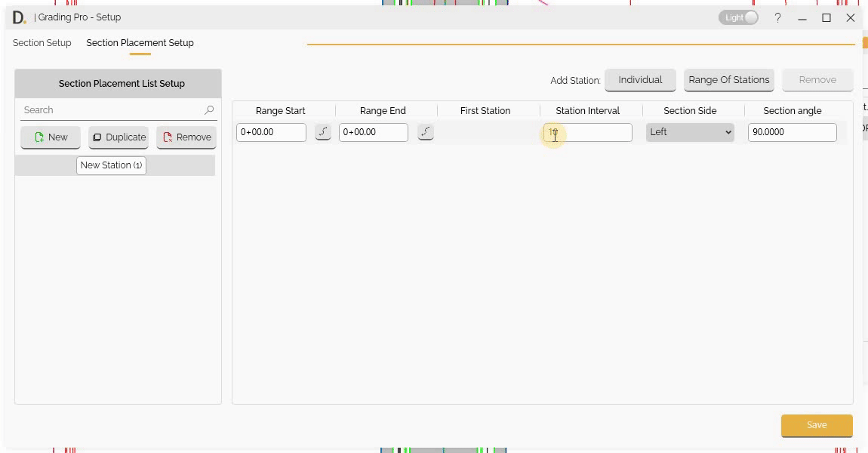
Task: Click the Save button
Action: click(x=816, y=425)
